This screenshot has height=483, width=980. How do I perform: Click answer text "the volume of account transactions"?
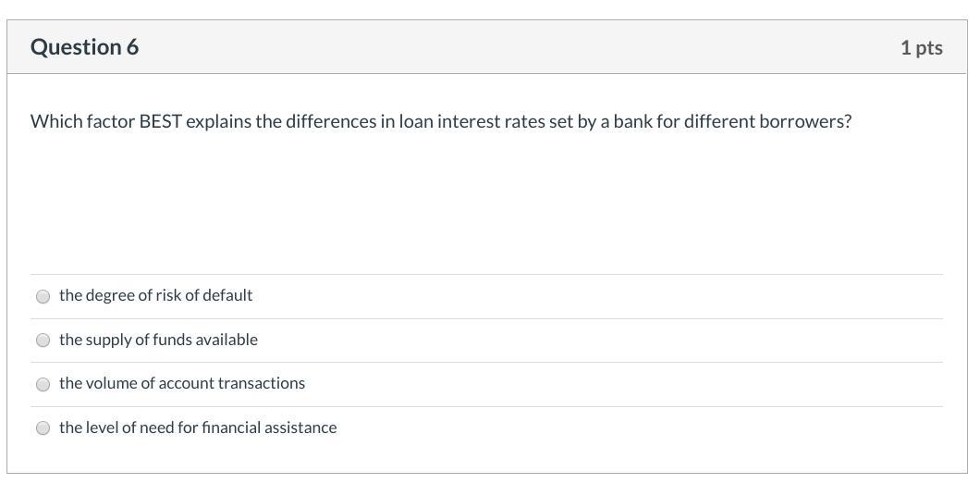(x=182, y=383)
